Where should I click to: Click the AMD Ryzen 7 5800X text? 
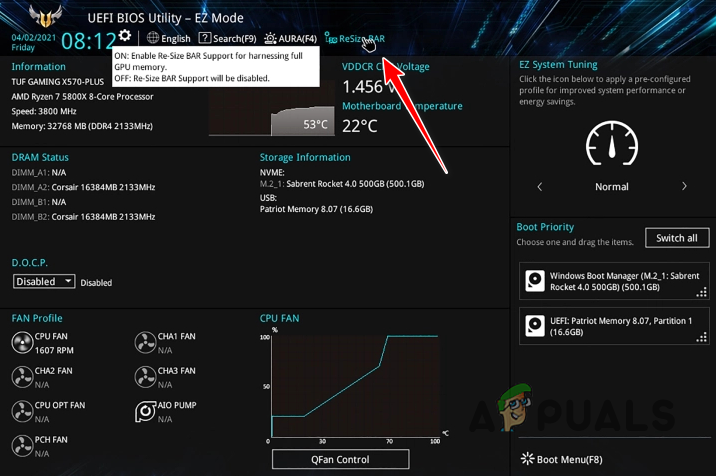pyautogui.click(x=82, y=96)
